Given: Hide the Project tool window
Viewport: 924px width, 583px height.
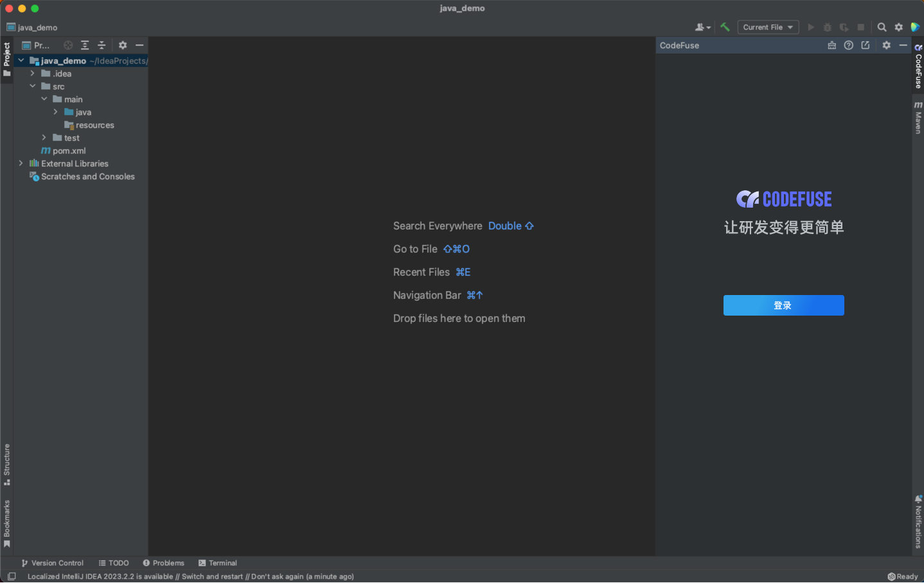Looking at the screenshot, I should tap(139, 45).
